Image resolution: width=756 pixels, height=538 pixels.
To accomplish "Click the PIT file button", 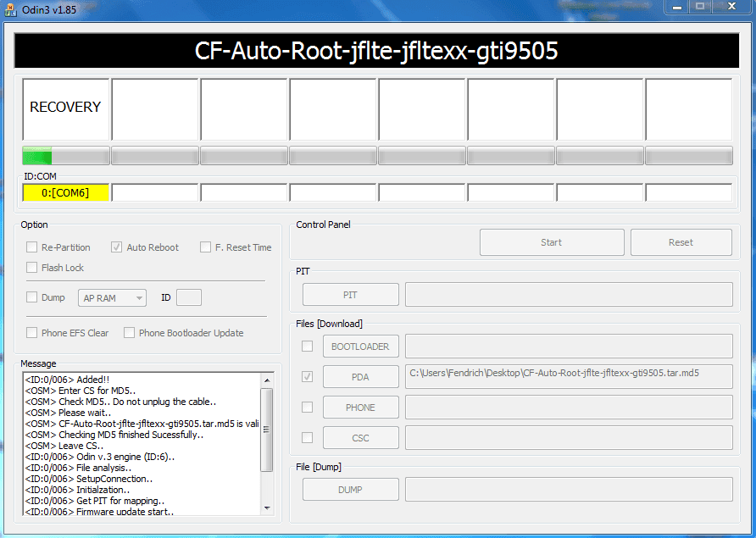I will (351, 295).
